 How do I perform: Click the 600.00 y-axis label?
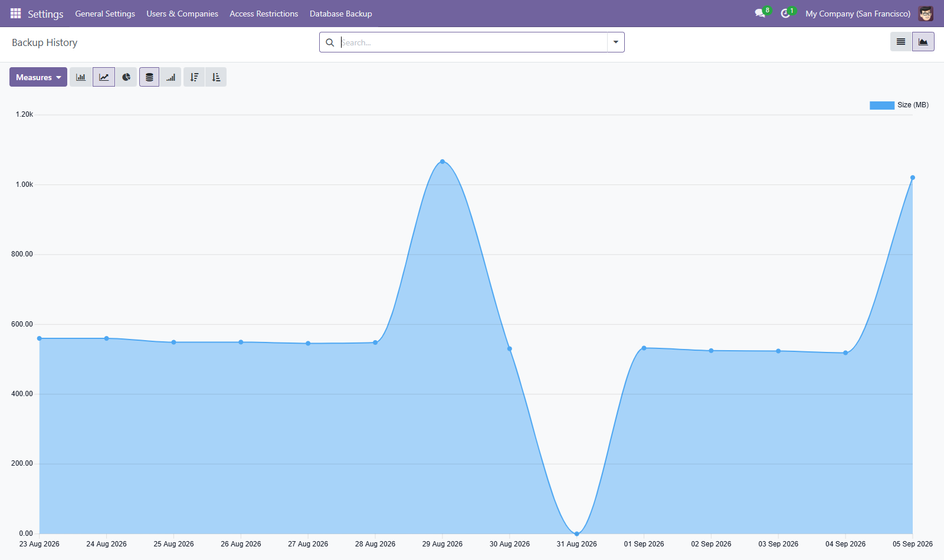pos(22,324)
